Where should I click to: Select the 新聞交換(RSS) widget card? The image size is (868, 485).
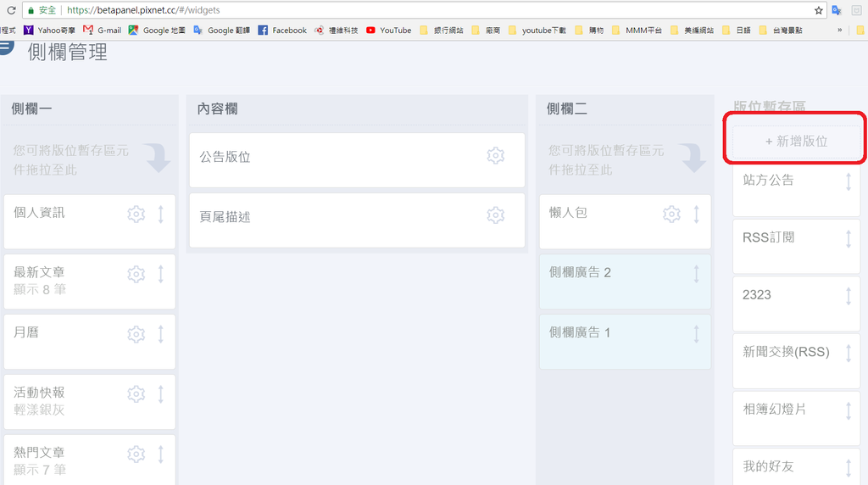click(x=796, y=361)
